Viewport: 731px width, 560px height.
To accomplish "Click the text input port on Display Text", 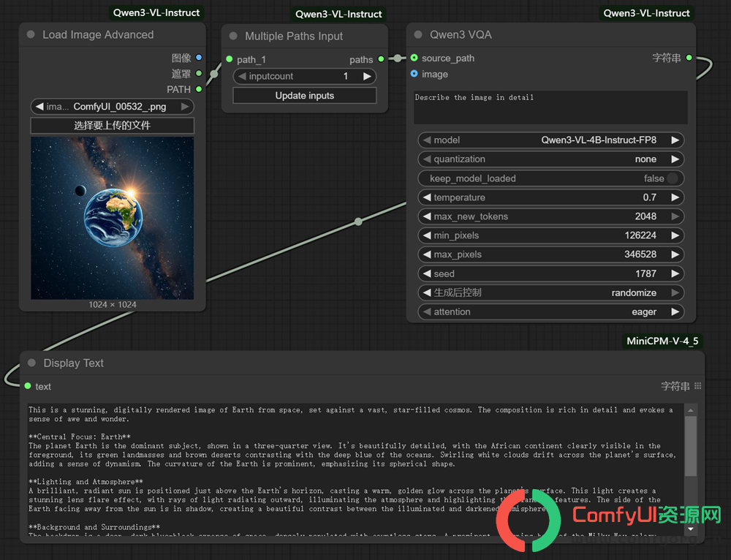I will pyautogui.click(x=28, y=386).
